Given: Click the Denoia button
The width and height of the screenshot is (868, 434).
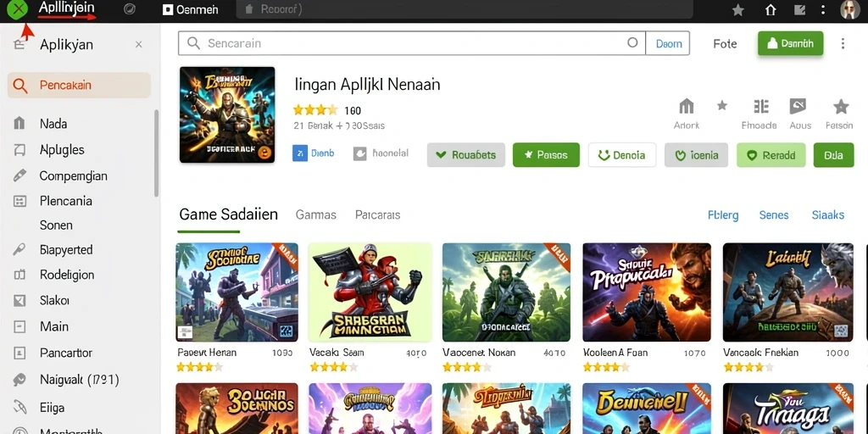Looking at the screenshot, I should [622, 155].
